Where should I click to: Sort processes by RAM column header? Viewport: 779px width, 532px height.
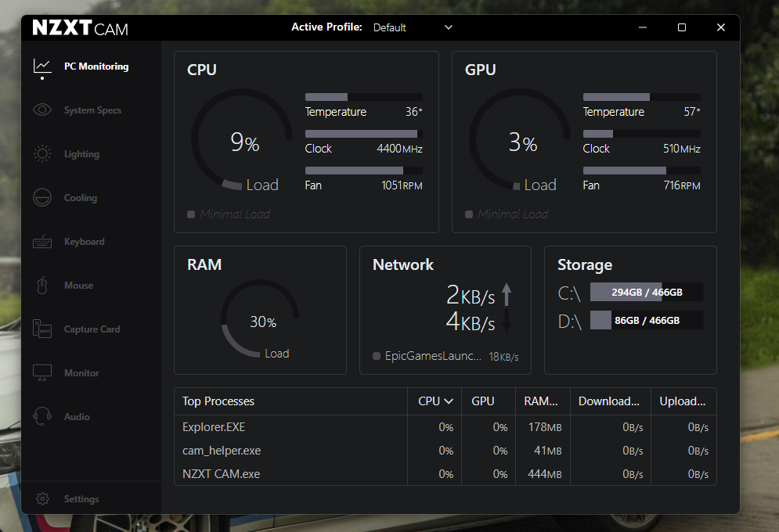pos(541,401)
